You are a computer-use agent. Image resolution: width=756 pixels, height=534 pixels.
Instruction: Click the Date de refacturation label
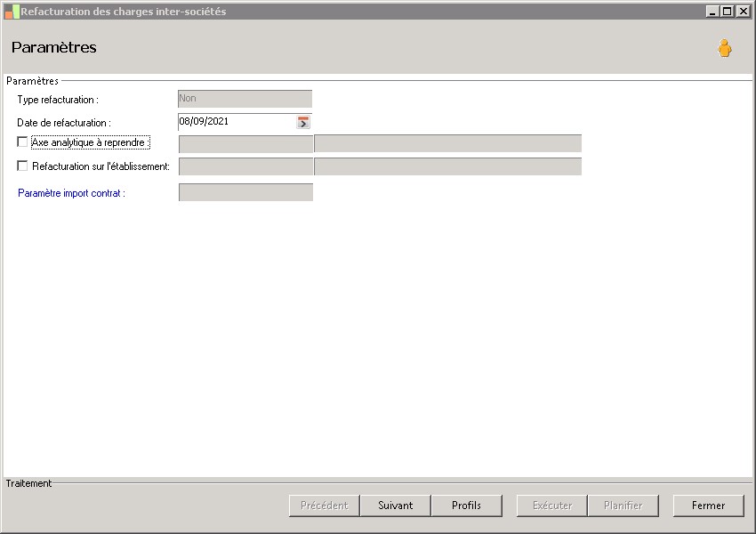pyautogui.click(x=64, y=123)
